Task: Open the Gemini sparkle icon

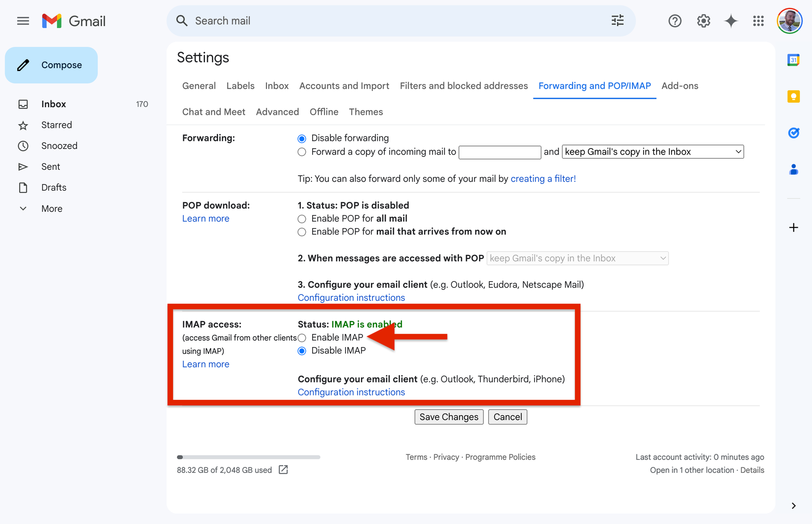Action: click(731, 21)
